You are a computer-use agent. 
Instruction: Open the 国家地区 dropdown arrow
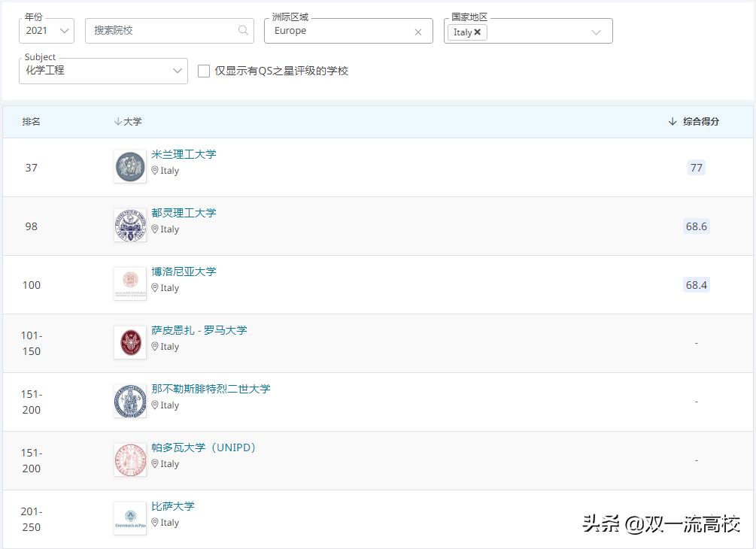tap(597, 31)
